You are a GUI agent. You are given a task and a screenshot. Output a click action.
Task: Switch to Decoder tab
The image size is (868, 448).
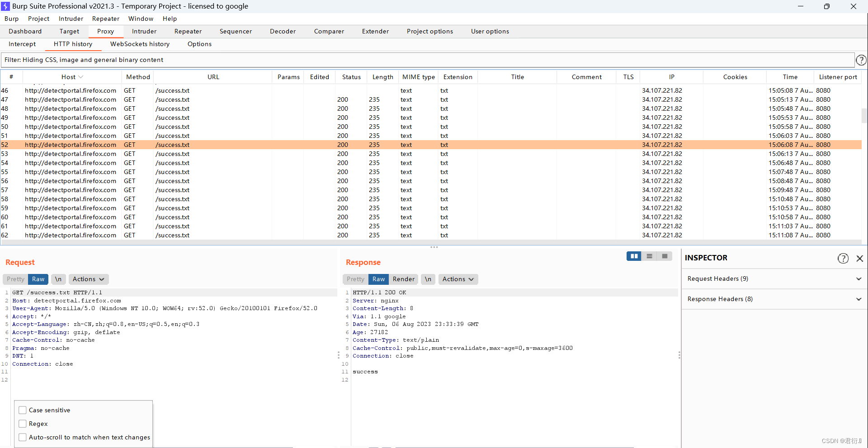click(283, 31)
